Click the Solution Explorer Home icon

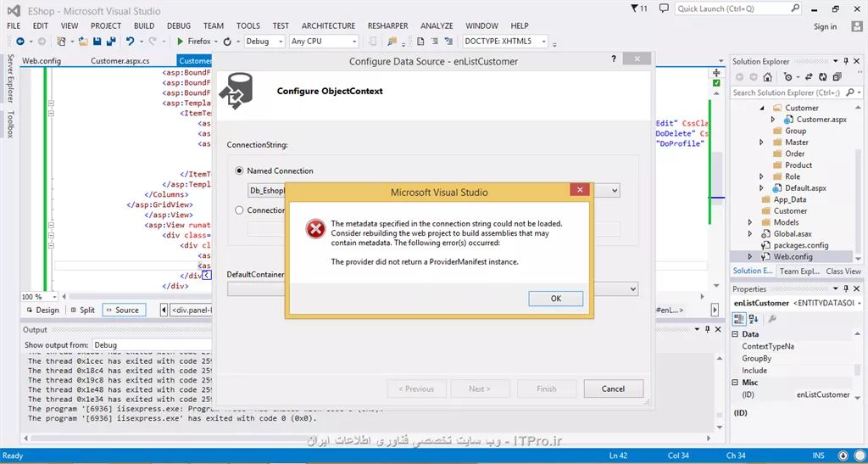pyautogui.click(x=768, y=77)
